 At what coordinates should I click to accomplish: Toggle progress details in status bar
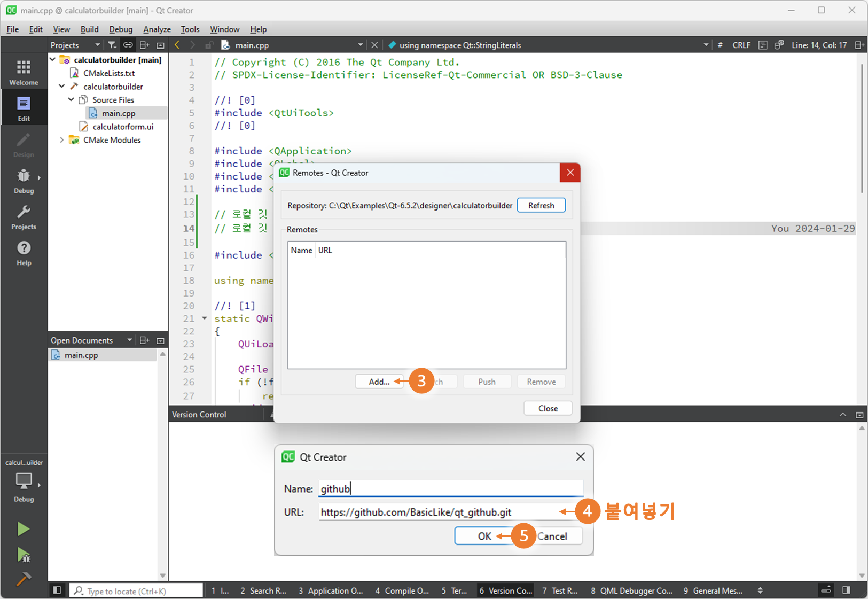(x=826, y=590)
